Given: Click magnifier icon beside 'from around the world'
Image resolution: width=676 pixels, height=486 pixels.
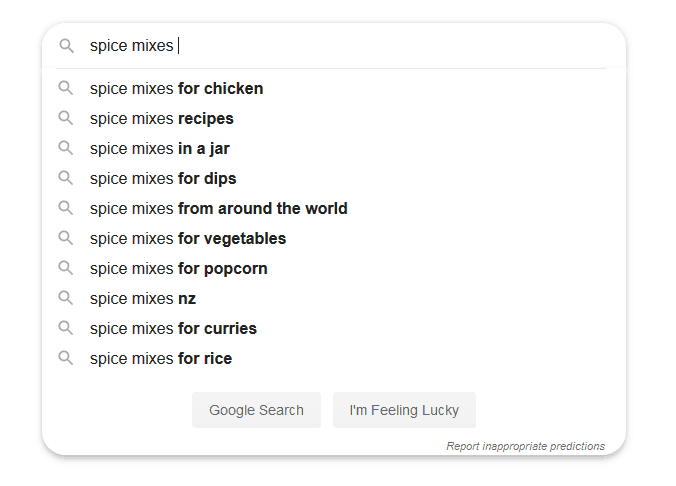Looking at the screenshot, I should (x=66, y=208).
